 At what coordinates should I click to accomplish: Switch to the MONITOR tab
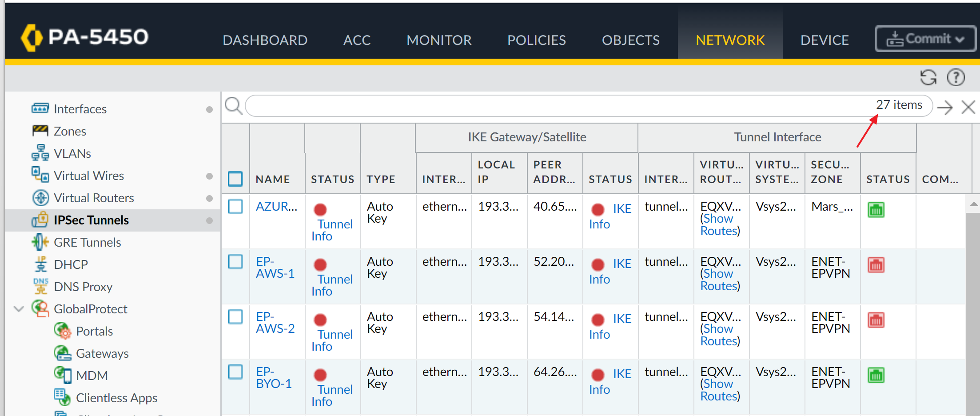click(439, 40)
